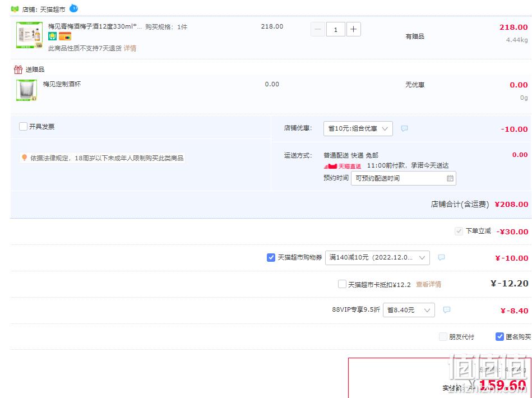Click the 天猫直送 red logo
The width and height of the screenshot is (532, 398).
343,166
